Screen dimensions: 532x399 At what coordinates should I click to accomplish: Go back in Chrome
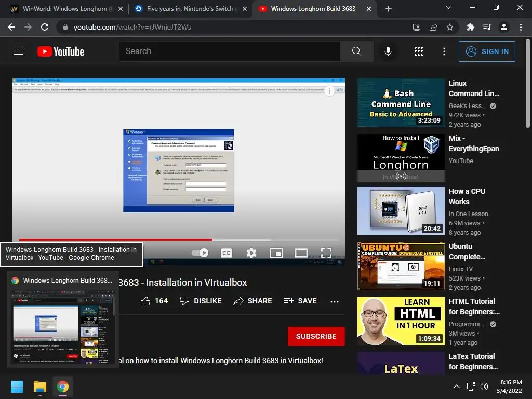point(11,27)
